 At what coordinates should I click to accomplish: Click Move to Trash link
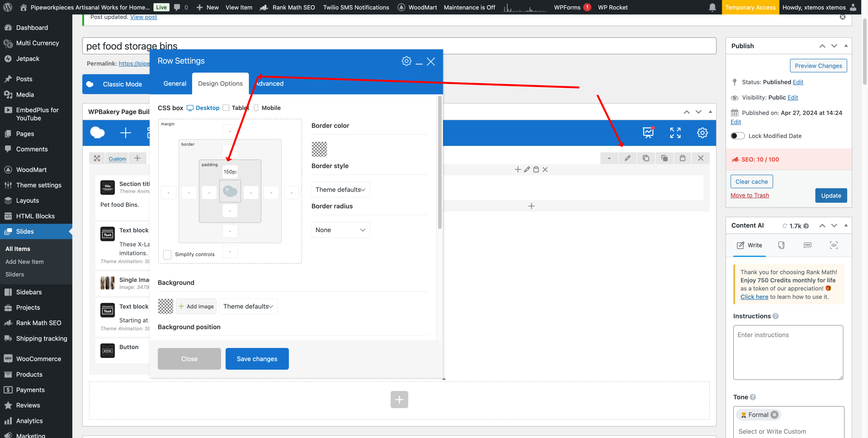750,195
